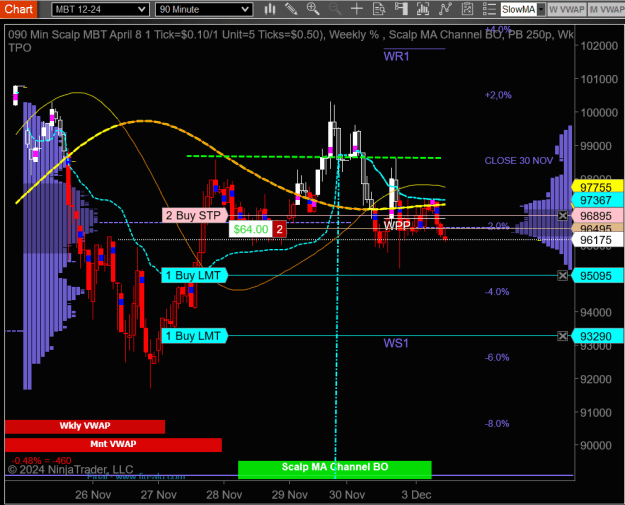The image size is (625, 505).
Task: Cancel the 96895 Buy STP order
Action: [562, 216]
